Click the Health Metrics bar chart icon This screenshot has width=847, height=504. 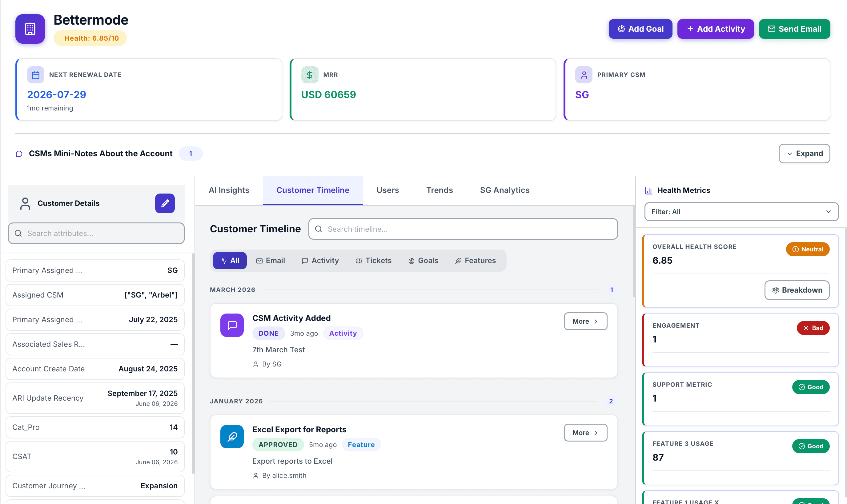[649, 190]
